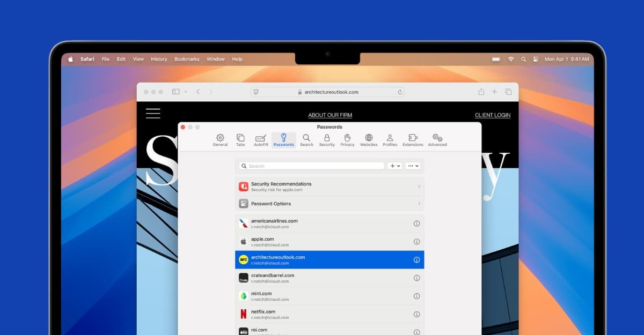Select the rei.com password row
The image size is (644, 335).
click(330, 330)
